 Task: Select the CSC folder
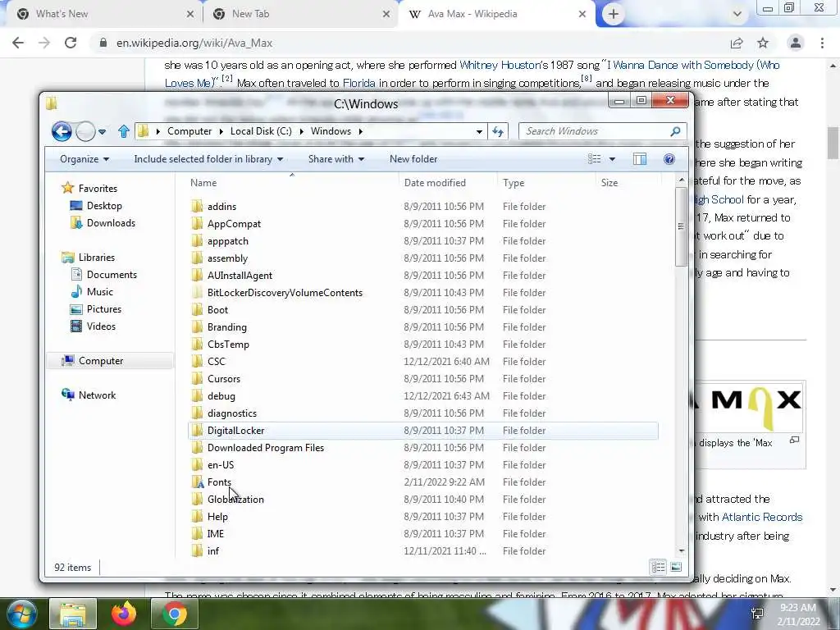coord(217,362)
